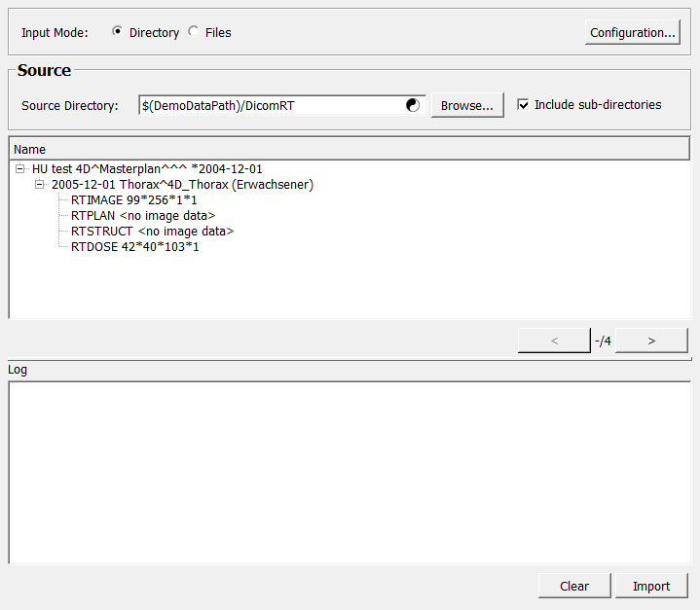
Task: Clear the log output
Action: pyautogui.click(x=574, y=586)
